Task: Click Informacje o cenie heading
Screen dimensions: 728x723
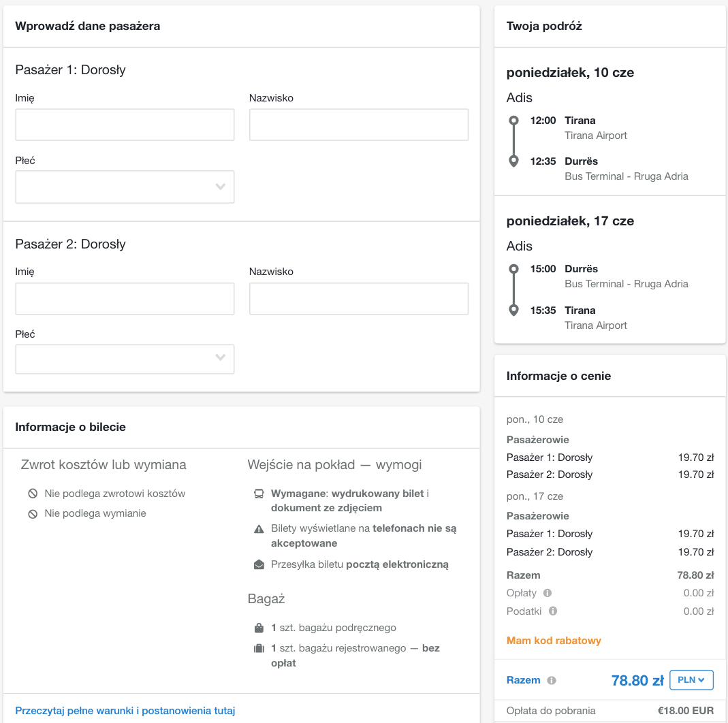Action: click(x=558, y=376)
